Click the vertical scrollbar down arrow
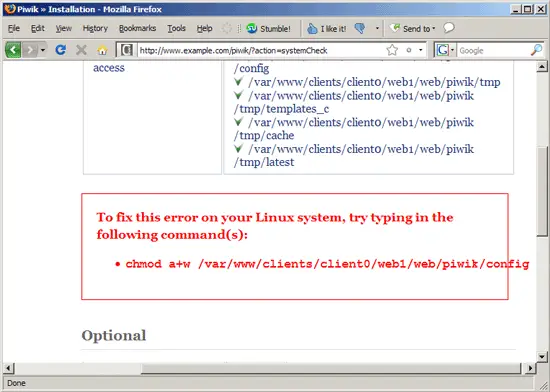The width and height of the screenshot is (550, 392). [x=542, y=357]
